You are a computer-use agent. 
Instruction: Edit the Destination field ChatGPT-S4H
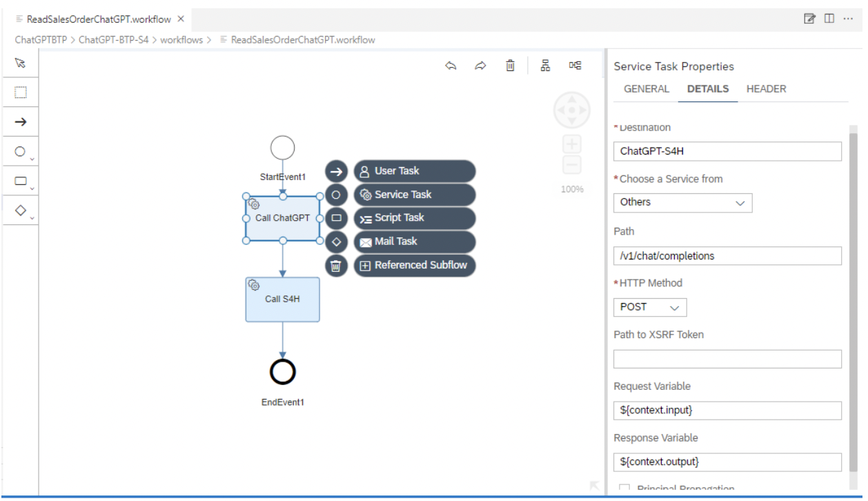(x=727, y=151)
